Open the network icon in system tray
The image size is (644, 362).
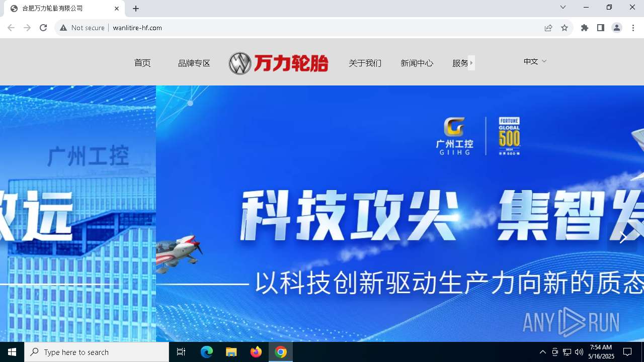click(x=567, y=352)
